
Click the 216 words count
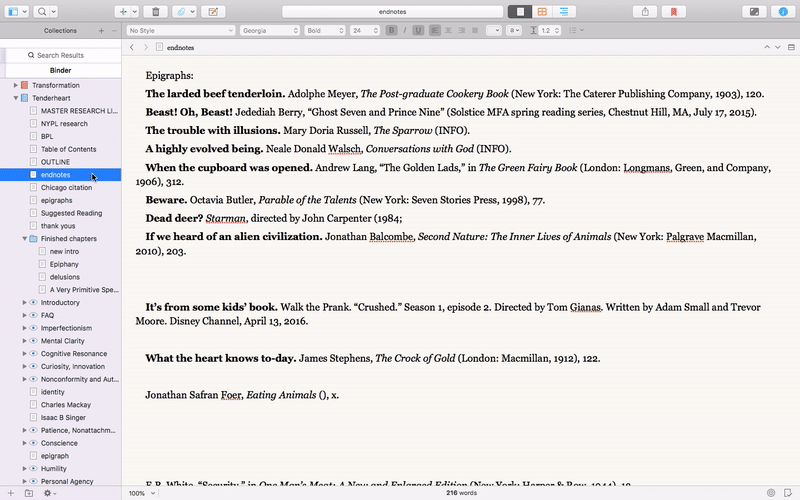(461, 493)
